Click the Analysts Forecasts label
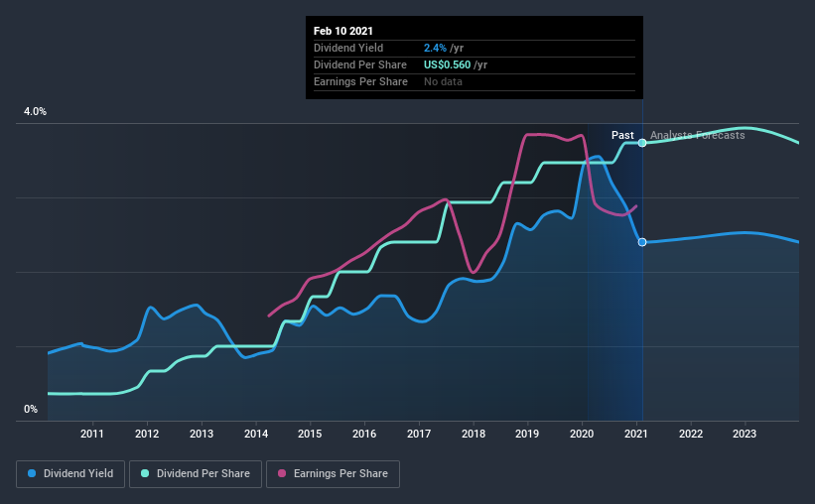This screenshot has width=815, height=504. pos(698,135)
